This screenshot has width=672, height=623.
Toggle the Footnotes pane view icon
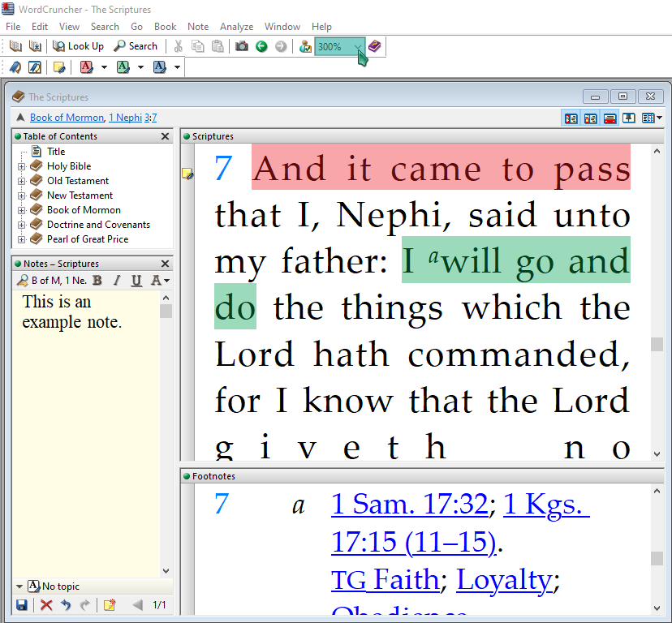click(x=610, y=118)
